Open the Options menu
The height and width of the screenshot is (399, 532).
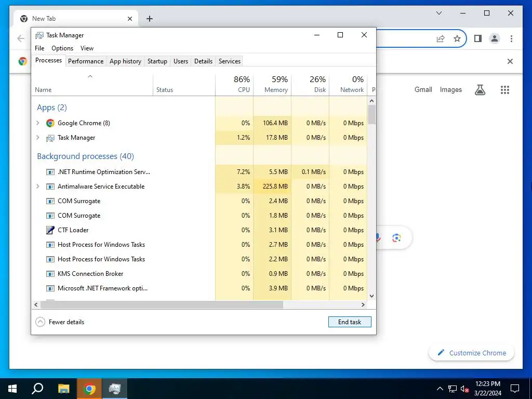pyautogui.click(x=62, y=48)
